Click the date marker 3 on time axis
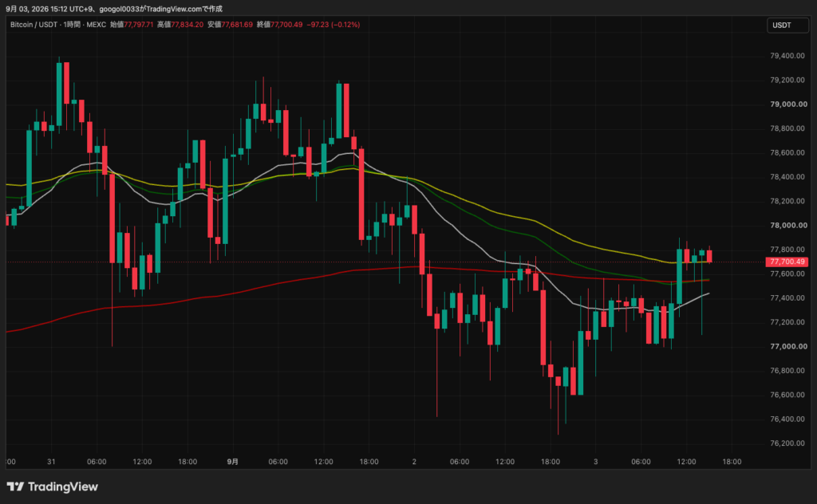 [595, 462]
